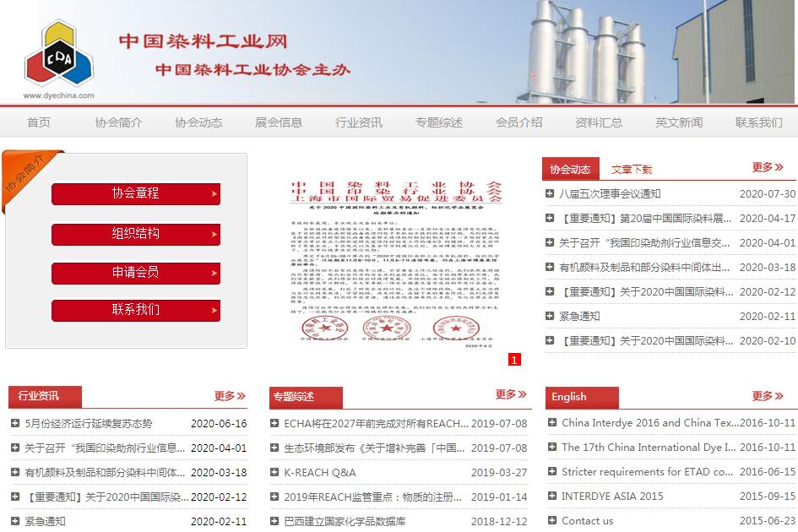The image size is (798, 532).
Task: Click plus icon beside INTERDYE ASIA 2015
Action: coord(552,497)
